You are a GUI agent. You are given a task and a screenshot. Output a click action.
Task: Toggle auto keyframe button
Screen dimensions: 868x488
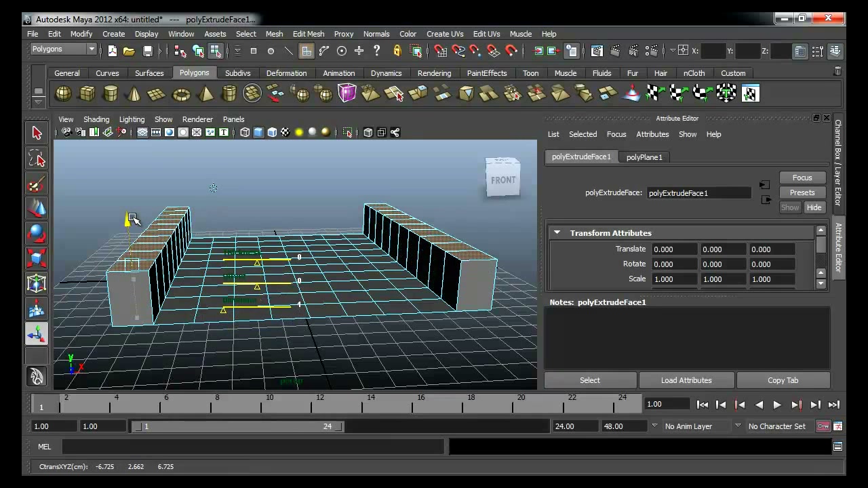tap(823, 426)
